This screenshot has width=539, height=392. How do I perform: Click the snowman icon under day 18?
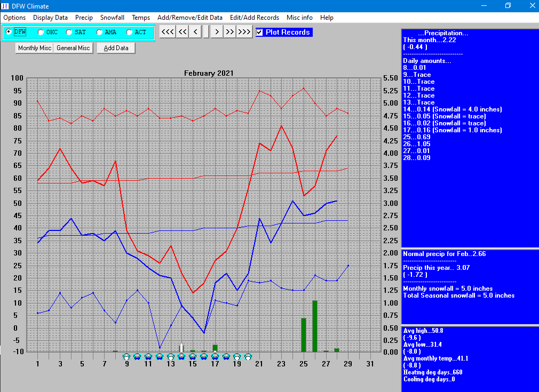point(226,357)
